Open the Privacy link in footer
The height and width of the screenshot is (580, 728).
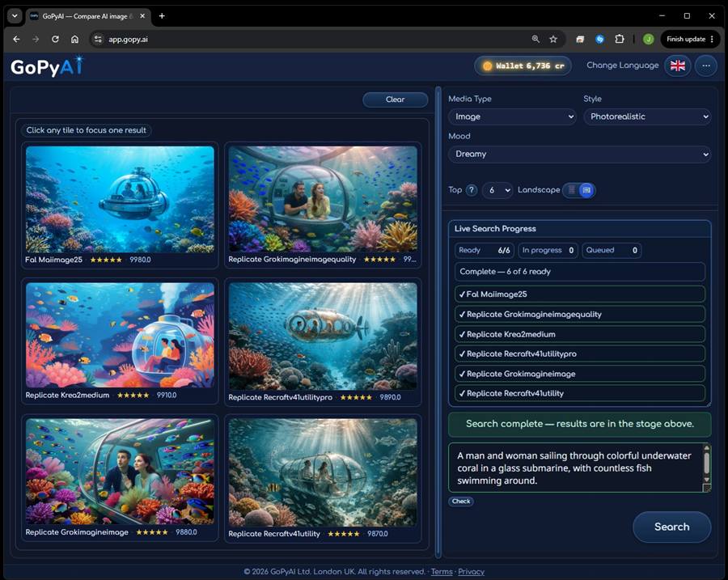pyautogui.click(x=471, y=572)
